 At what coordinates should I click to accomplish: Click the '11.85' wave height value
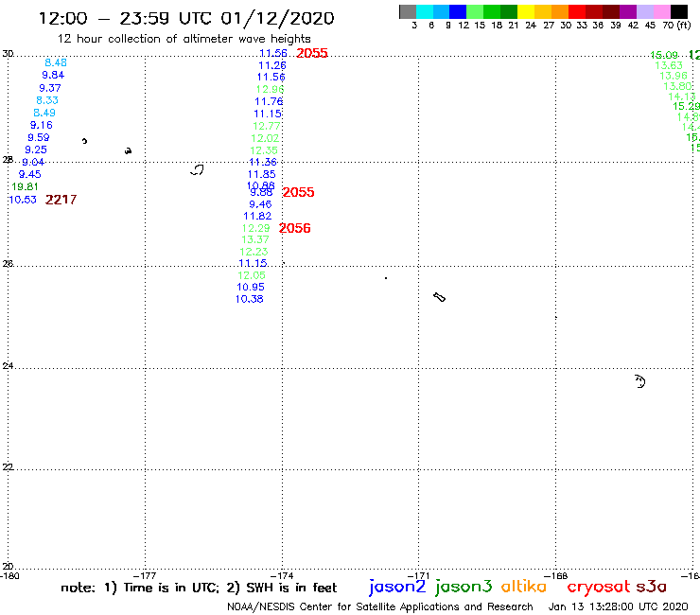(262, 175)
